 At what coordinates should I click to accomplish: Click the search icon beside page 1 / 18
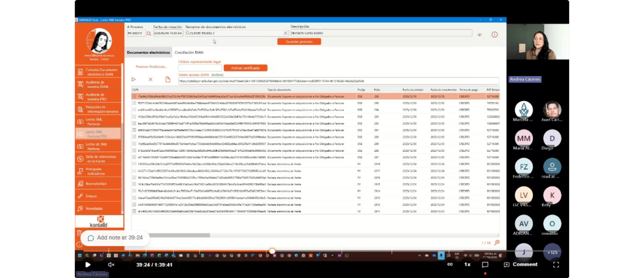[x=497, y=243]
